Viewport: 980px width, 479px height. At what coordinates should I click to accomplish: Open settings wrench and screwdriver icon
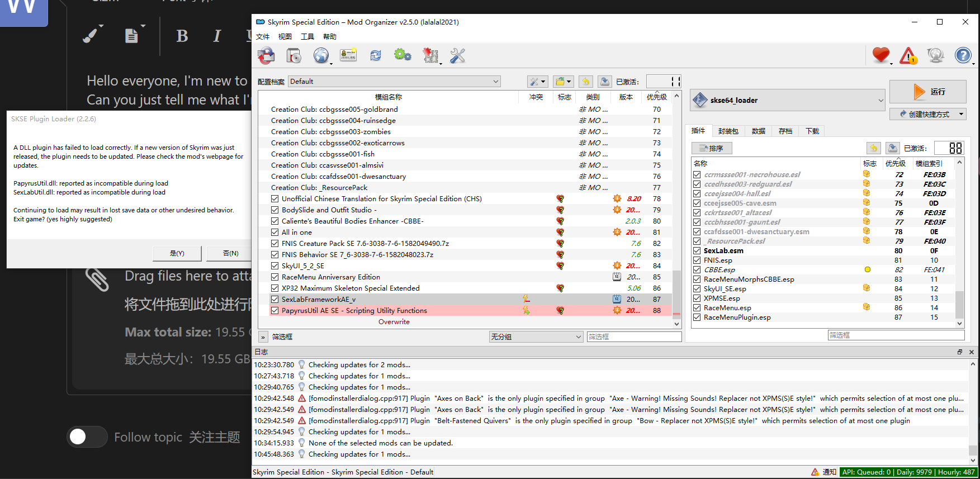[x=457, y=55]
